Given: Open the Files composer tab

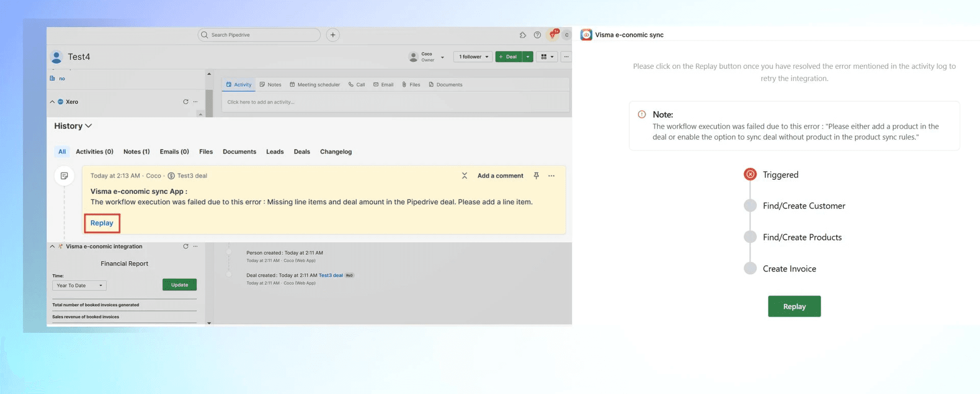Looking at the screenshot, I should [x=411, y=85].
